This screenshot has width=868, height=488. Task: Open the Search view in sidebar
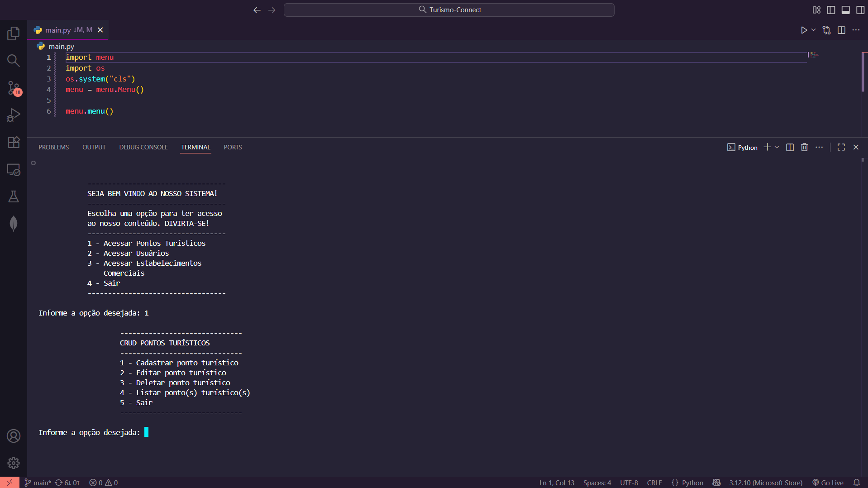14,60
